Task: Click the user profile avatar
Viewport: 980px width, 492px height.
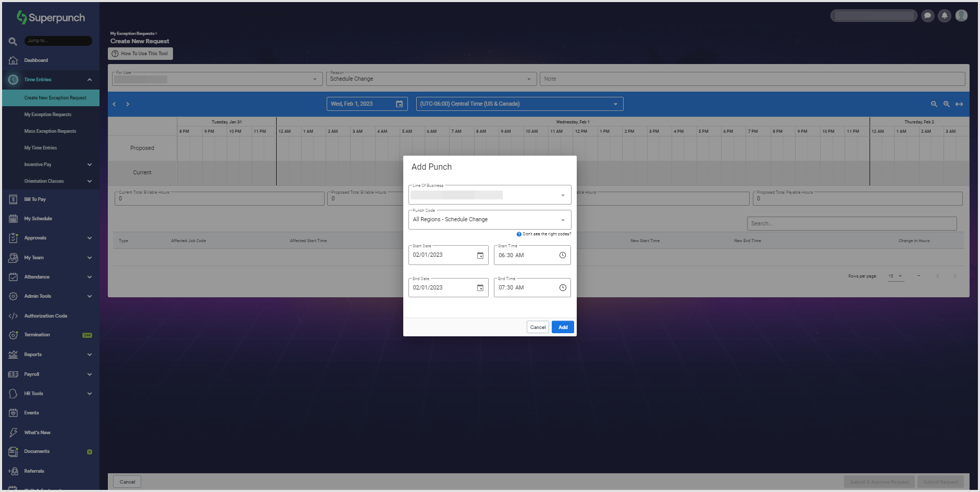Action: tap(961, 16)
